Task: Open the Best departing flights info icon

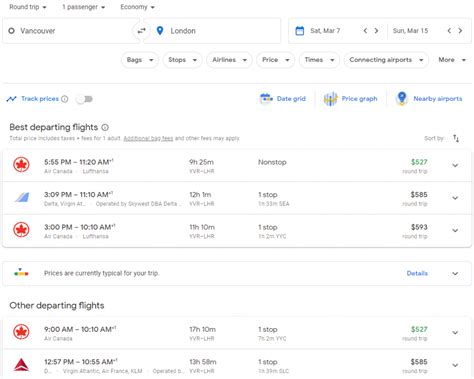Action: (x=105, y=127)
